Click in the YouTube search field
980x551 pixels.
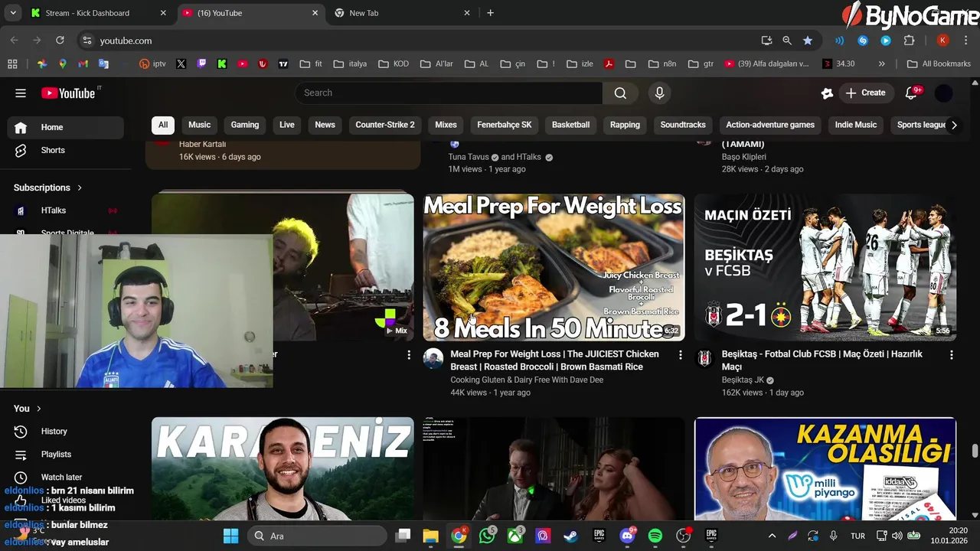coord(448,93)
